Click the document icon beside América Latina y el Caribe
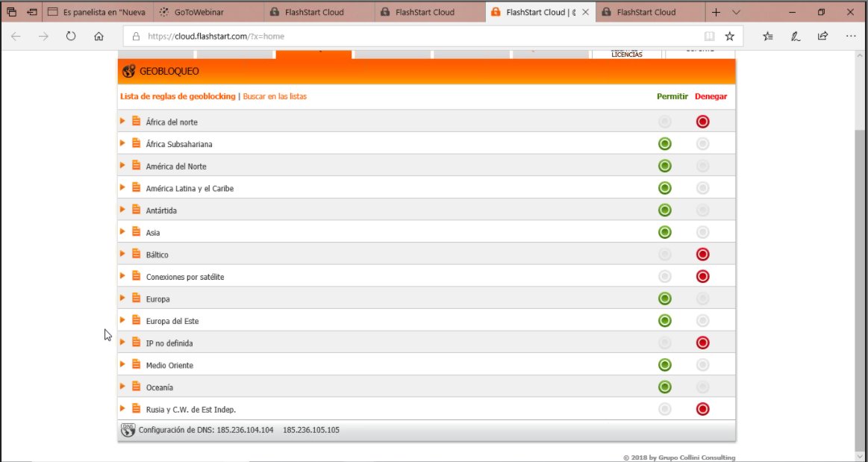 point(136,187)
